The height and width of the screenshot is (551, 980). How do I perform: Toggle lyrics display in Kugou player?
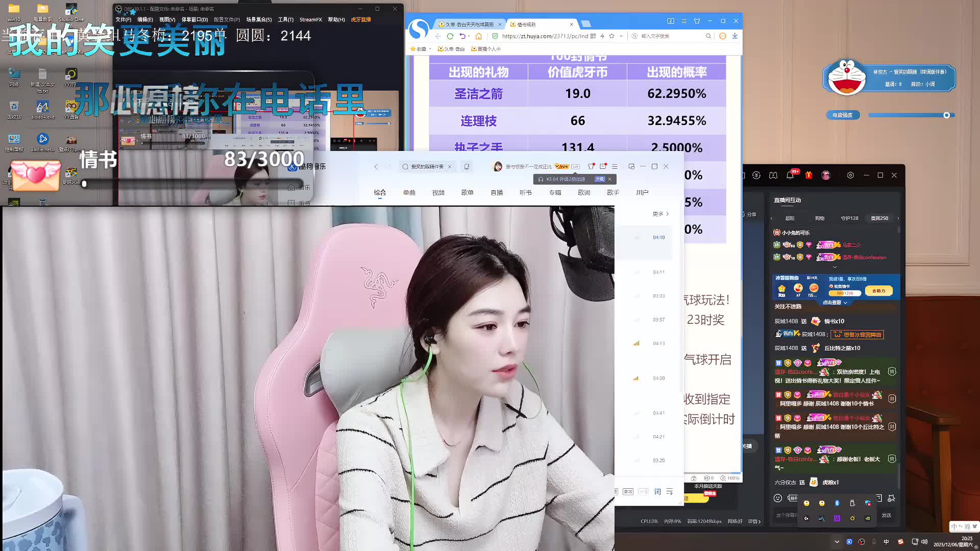click(x=657, y=492)
